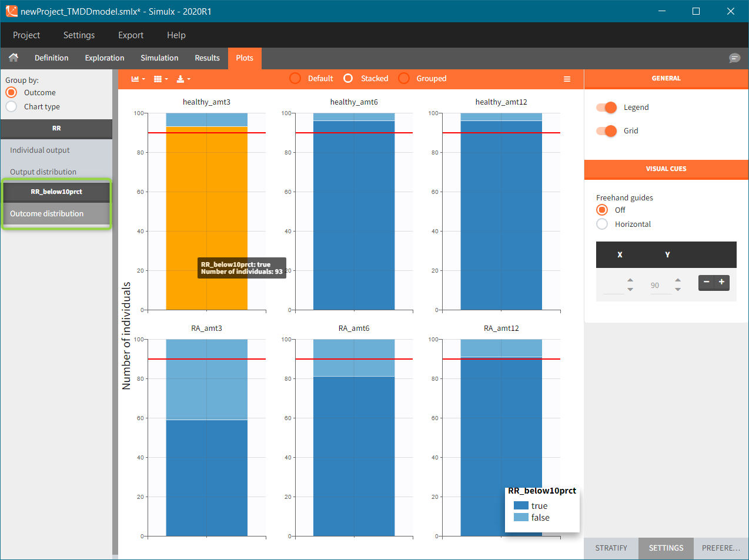Open the chart selection dropdown
749x560 pixels.
(x=138, y=79)
